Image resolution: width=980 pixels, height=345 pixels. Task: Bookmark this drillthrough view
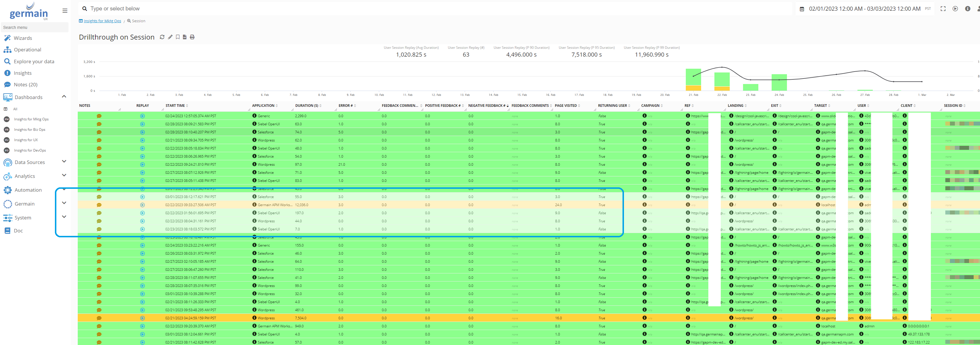[x=178, y=37]
